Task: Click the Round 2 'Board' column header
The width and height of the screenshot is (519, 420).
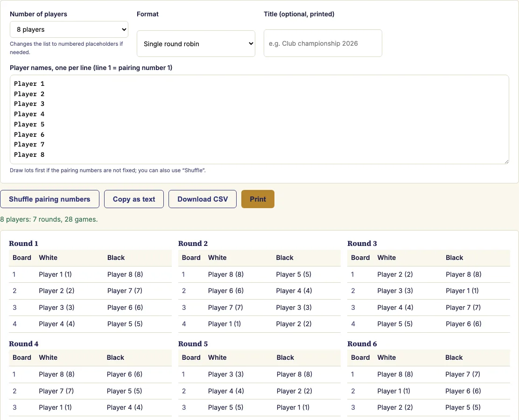Action: (191, 258)
